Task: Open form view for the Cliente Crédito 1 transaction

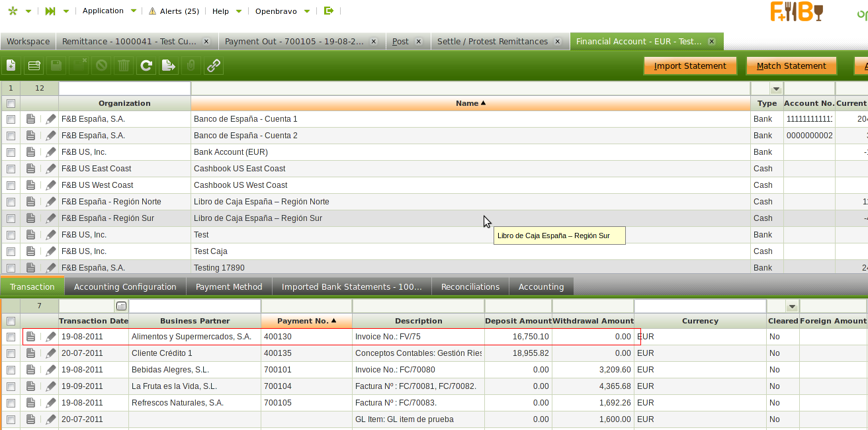Action: (x=30, y=353)
